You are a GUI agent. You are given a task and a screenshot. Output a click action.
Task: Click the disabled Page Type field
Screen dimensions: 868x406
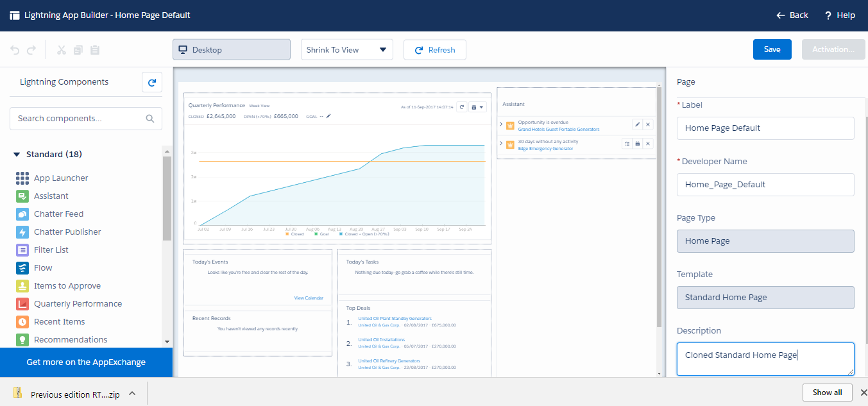pyautogui.click(x=765, y=241)
